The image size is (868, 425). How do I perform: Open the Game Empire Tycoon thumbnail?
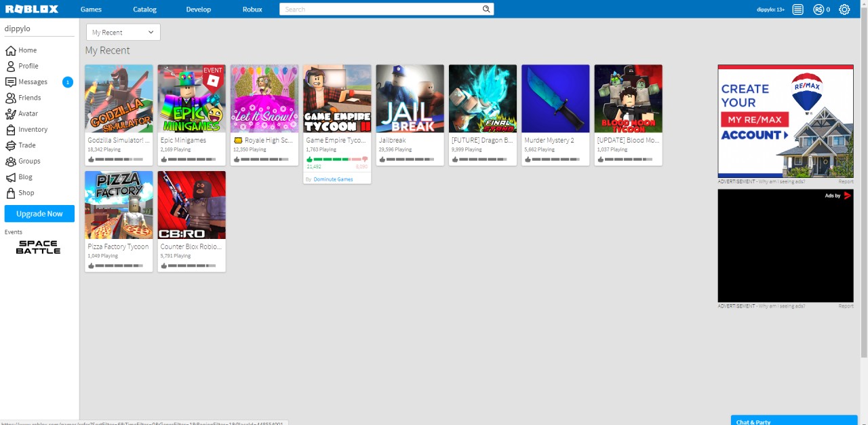[x=337, y=98]
